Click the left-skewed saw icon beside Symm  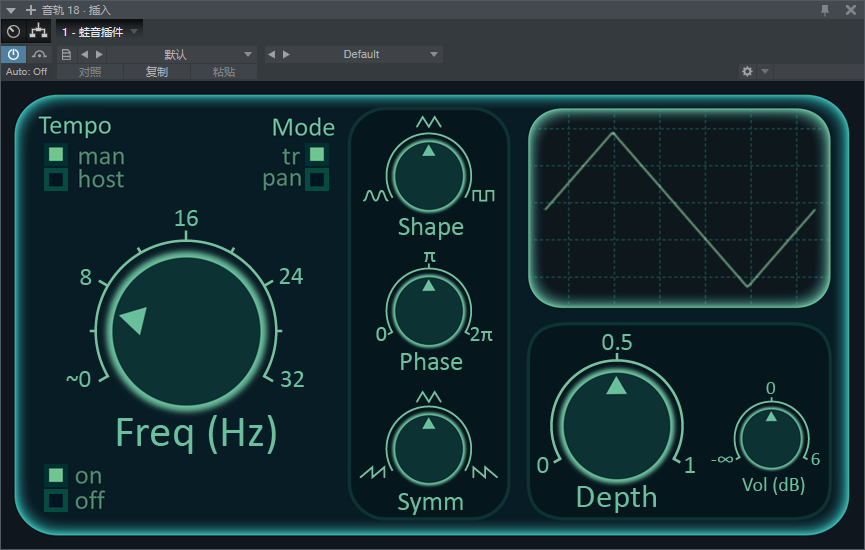pyautogui.click(x=373, y=472)
